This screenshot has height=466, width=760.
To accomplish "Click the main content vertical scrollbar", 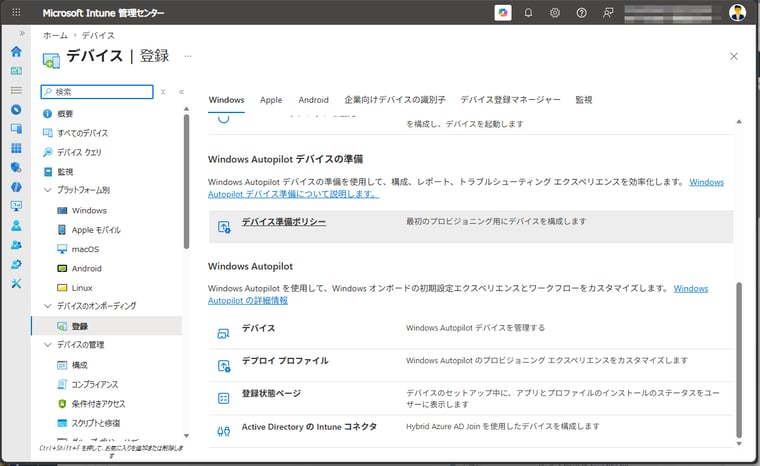I will [x=739, y=360].
